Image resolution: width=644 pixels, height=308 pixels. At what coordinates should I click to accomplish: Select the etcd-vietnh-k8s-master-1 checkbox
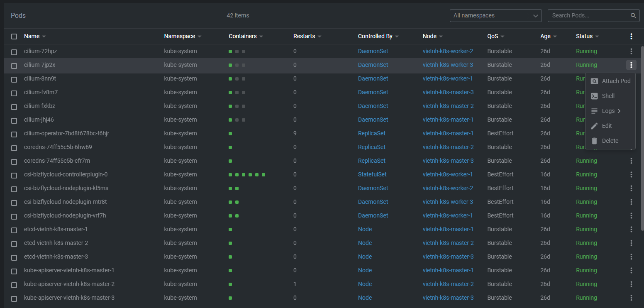(14, 230)
